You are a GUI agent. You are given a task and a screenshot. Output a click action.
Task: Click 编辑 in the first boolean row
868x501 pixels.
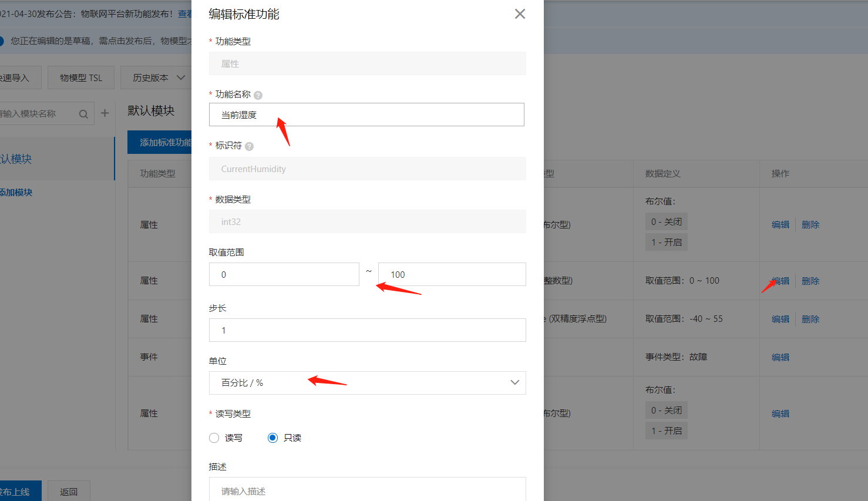coord(780,224)
